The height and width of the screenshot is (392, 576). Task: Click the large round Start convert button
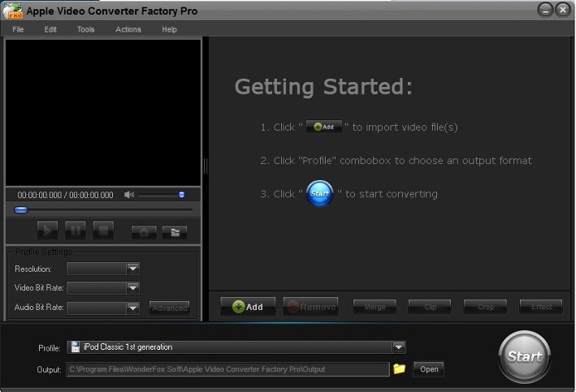pyautogui.click(x=524, y=356)
